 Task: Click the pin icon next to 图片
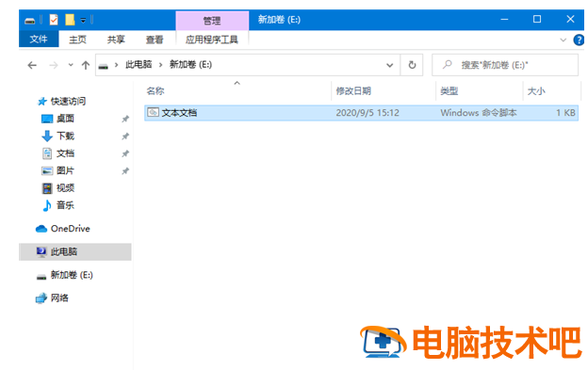click(125, 171)
